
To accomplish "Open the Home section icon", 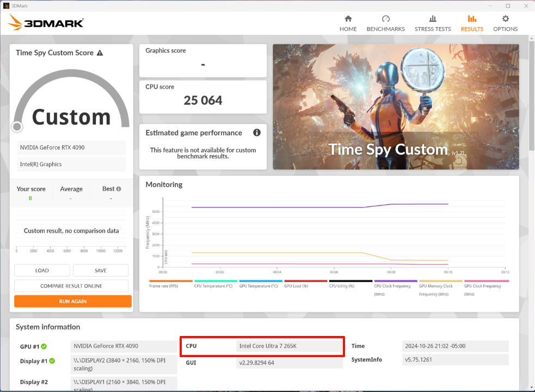I will pyautogui.click(x=348, y=19).
